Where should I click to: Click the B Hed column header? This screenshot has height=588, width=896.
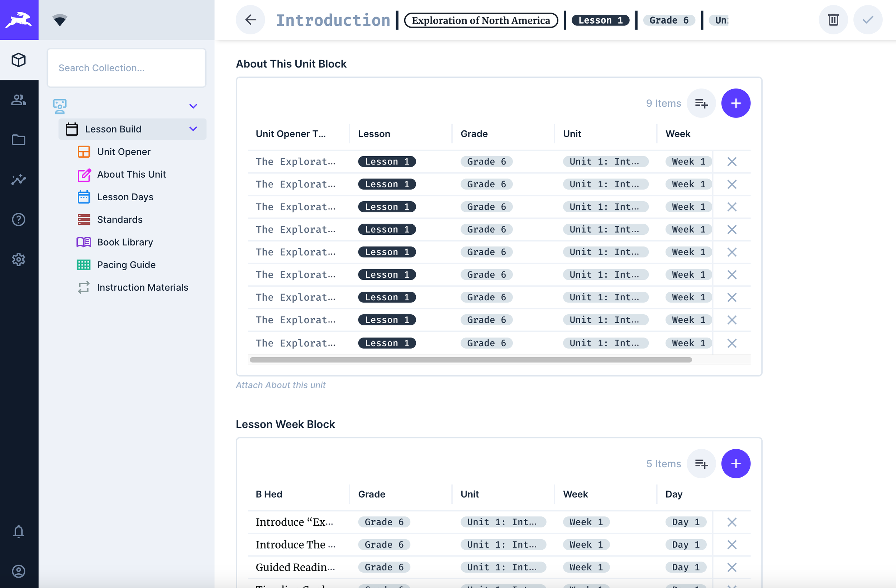[269, 494]
